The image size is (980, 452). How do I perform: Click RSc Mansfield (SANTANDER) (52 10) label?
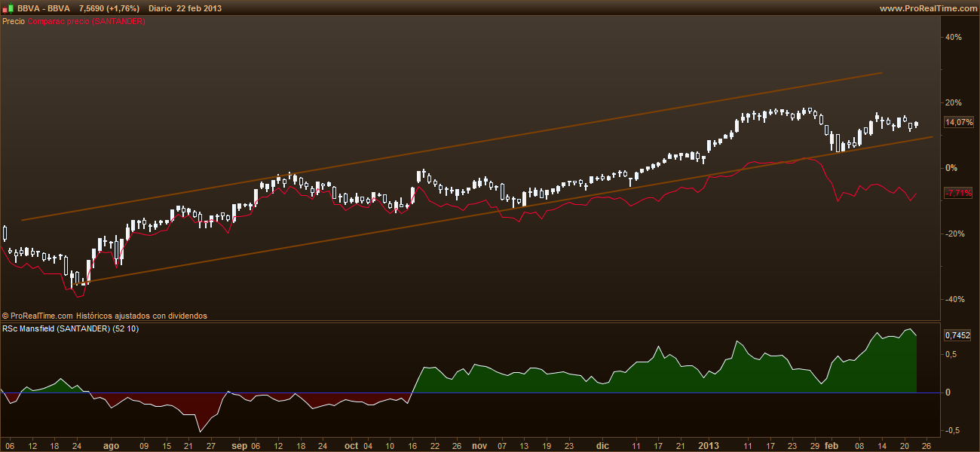point(71,329)
